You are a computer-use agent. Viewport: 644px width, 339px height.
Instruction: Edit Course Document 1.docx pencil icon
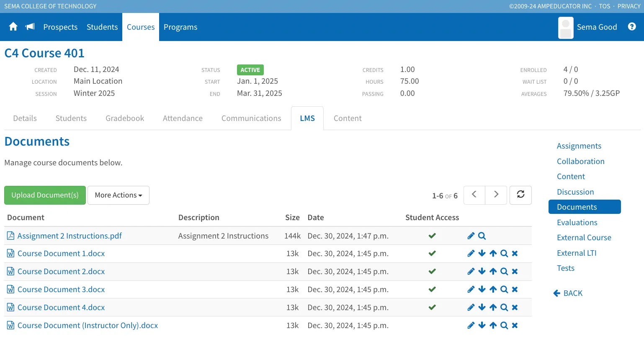pos(471,253)
